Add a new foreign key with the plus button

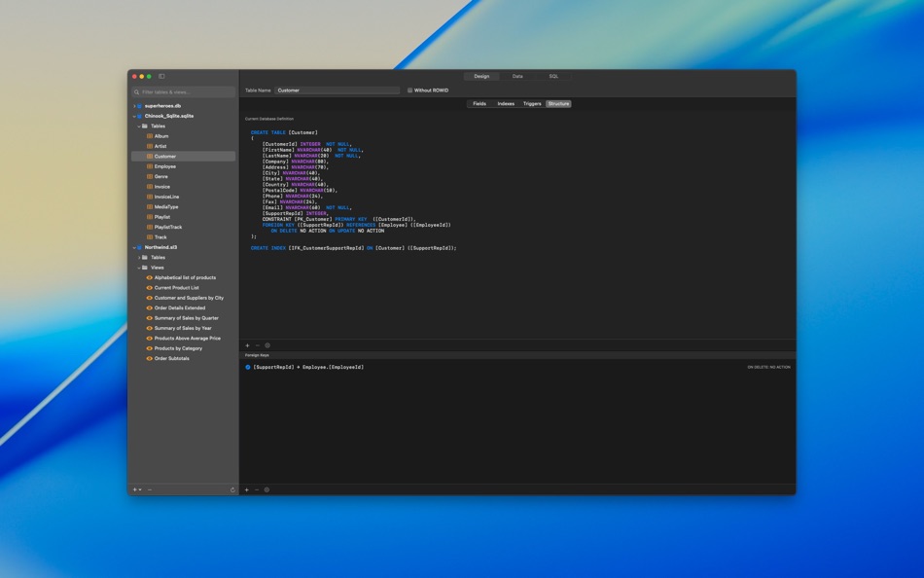(x=246, y=489)
